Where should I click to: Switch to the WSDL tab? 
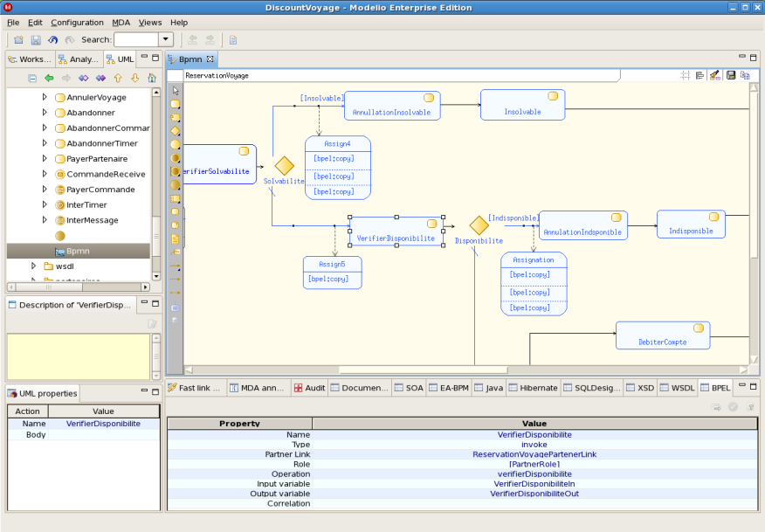[x=677, y=388]
